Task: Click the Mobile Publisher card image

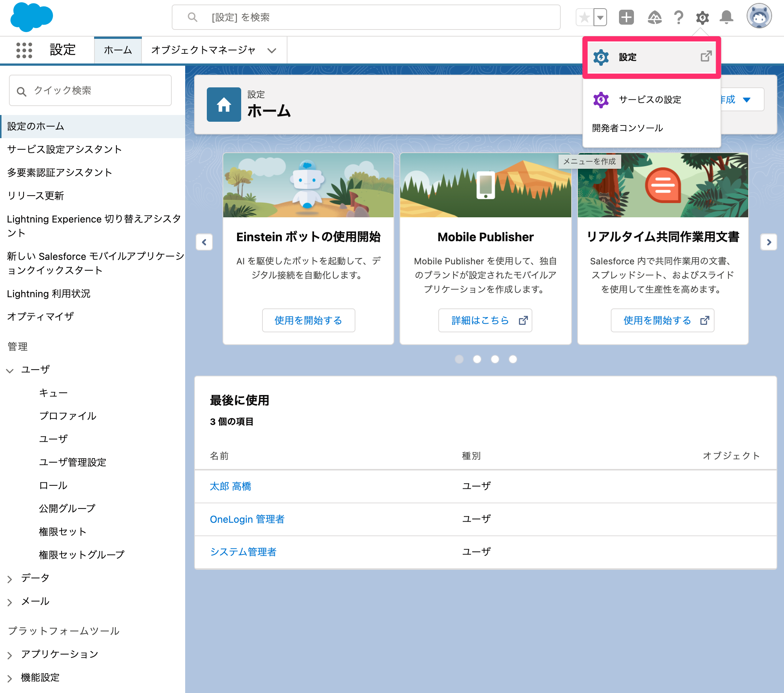Action: (485, 185)
